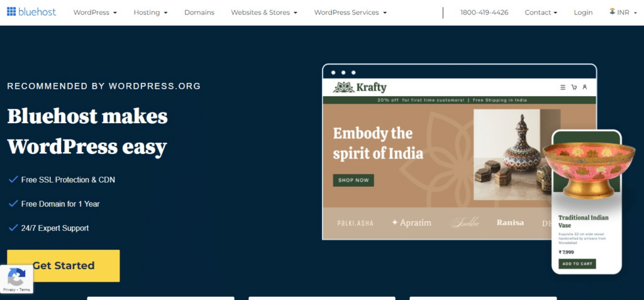644x300 pixels.
Task: Click the ADD TO CART button
Action: (x=577, y=264)
